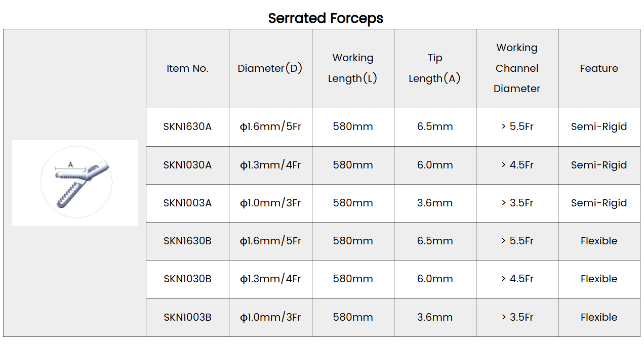The height and width of the screenshot is (346, 644).
Task: Click the 580mm length for SKN1030A
Action: coord(353,165)
